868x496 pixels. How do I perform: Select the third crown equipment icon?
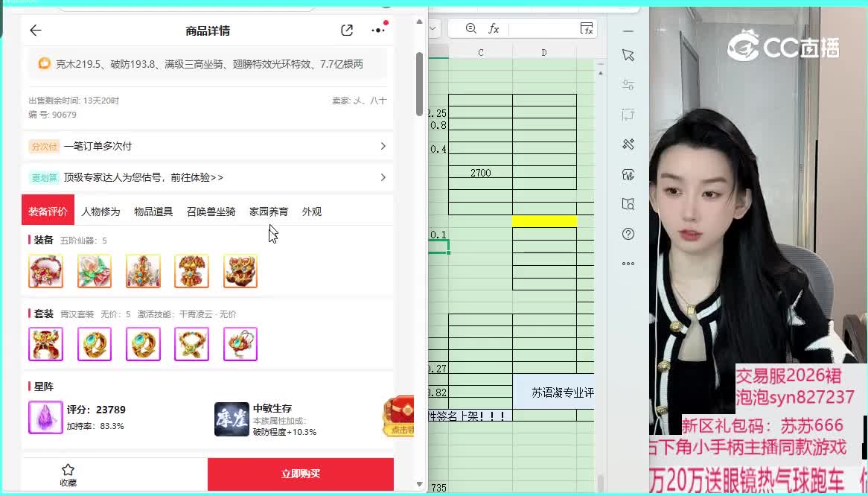(144, 271)
